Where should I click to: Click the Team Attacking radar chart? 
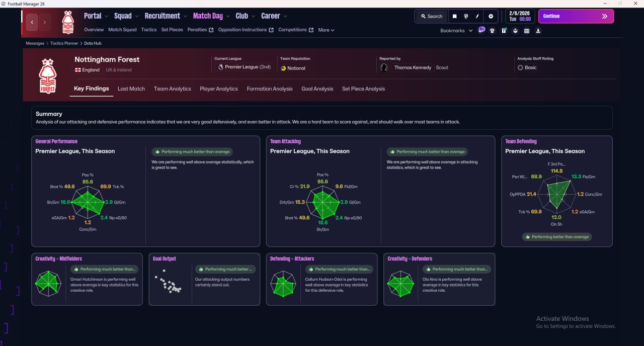point(323,202)
